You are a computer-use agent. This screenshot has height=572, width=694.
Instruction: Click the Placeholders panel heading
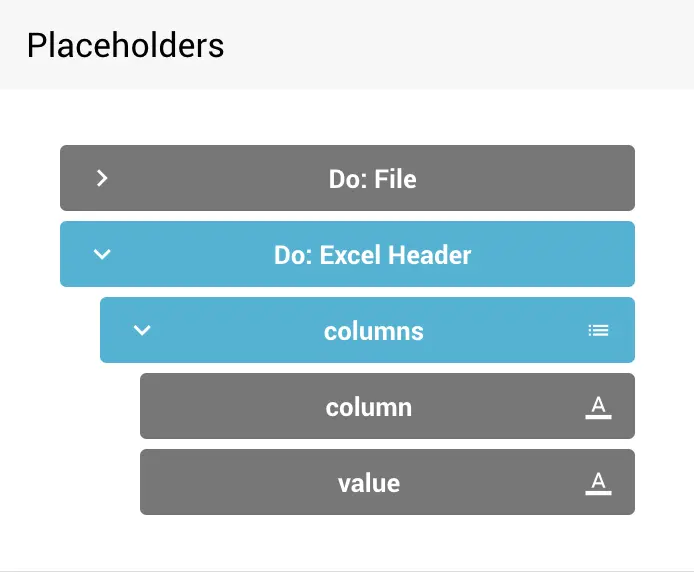pyautogui.click(x=125, y=45)
